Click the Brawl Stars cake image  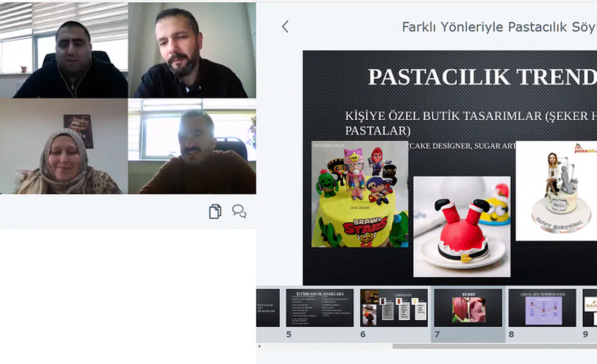pyautogui.click(x=360, y=194)
